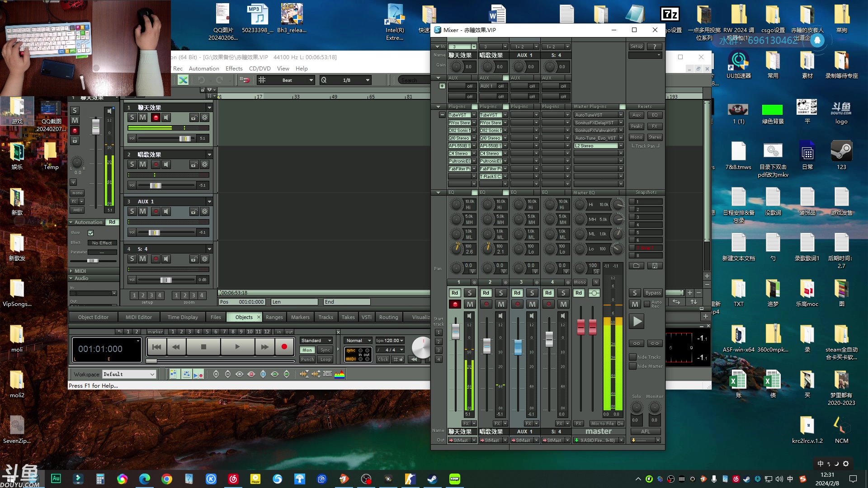868x488 pixels.
Task: Click the fast-forward transport button
Action: [264, 347]
